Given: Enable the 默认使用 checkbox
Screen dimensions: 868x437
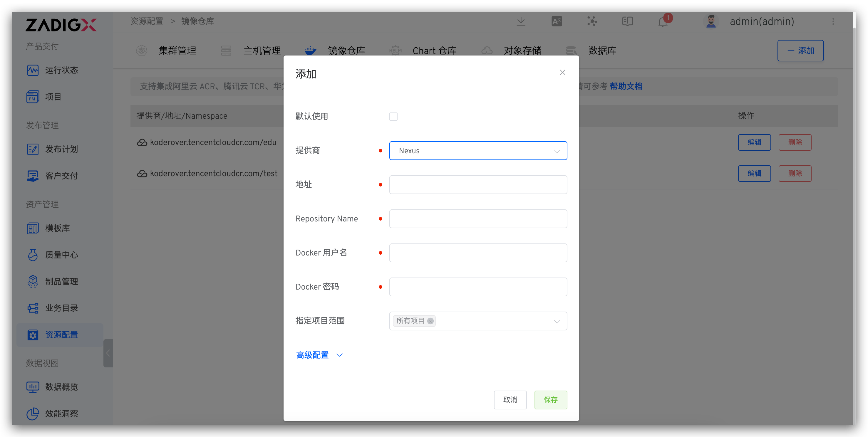Looking at the screenshot, I should pos(393,117).
